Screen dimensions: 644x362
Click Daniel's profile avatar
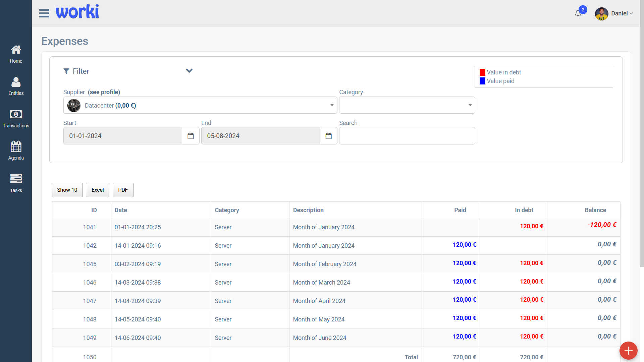[x=601, y=13]
